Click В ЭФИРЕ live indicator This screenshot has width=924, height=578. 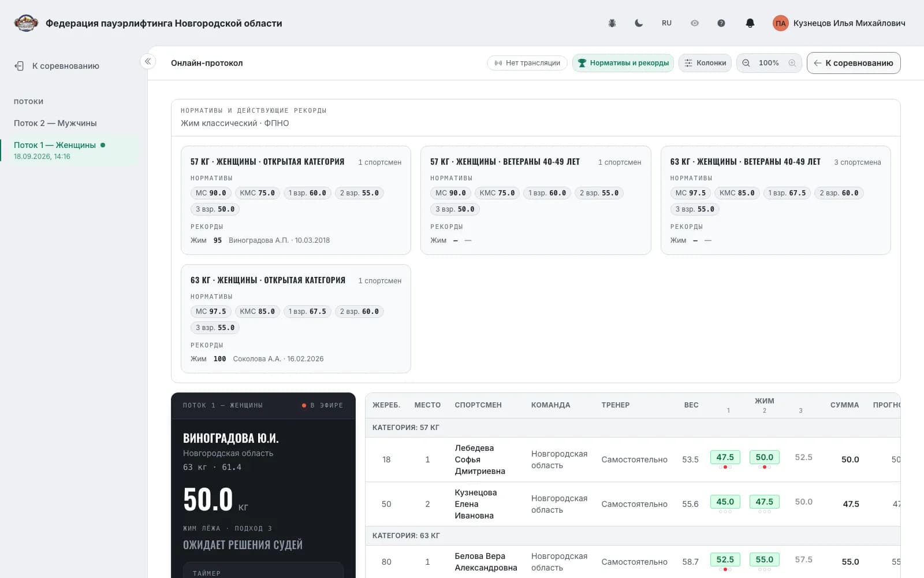(x=322, y=406)
